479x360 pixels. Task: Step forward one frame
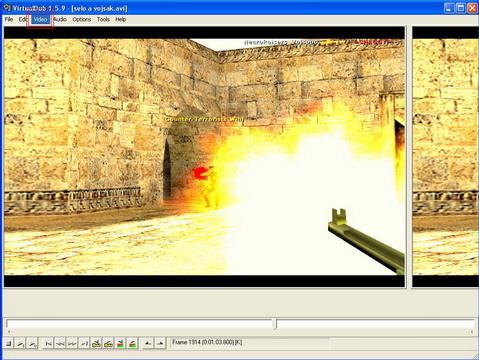tap(72, 343)
